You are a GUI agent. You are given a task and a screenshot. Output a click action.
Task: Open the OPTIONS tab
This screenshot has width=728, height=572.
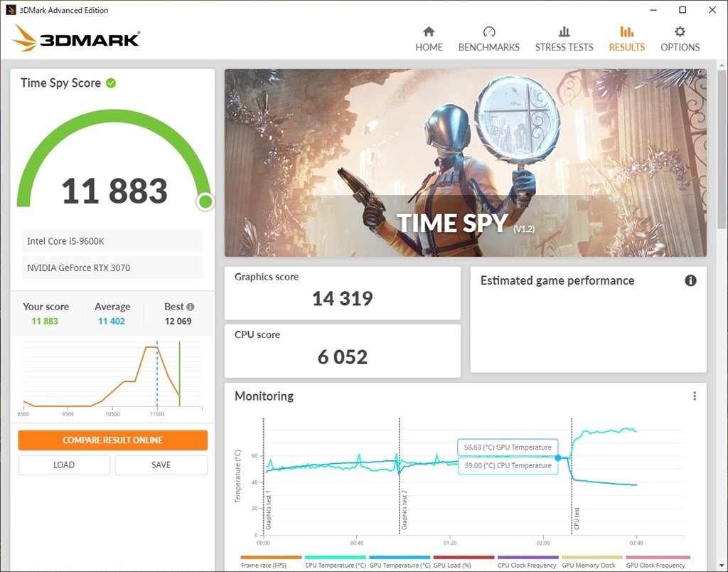pyautogui.click(x=680, y=39)
